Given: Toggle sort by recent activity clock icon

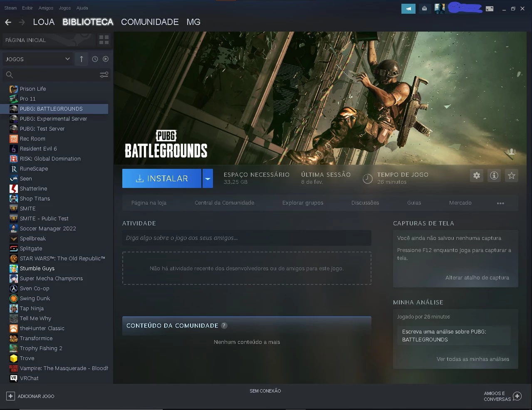Looking at the screenshot, I should coord(95,59).
